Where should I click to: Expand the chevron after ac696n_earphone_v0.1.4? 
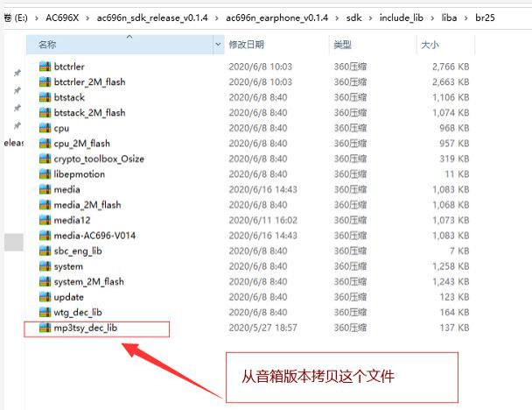click(x=337, y=18)
